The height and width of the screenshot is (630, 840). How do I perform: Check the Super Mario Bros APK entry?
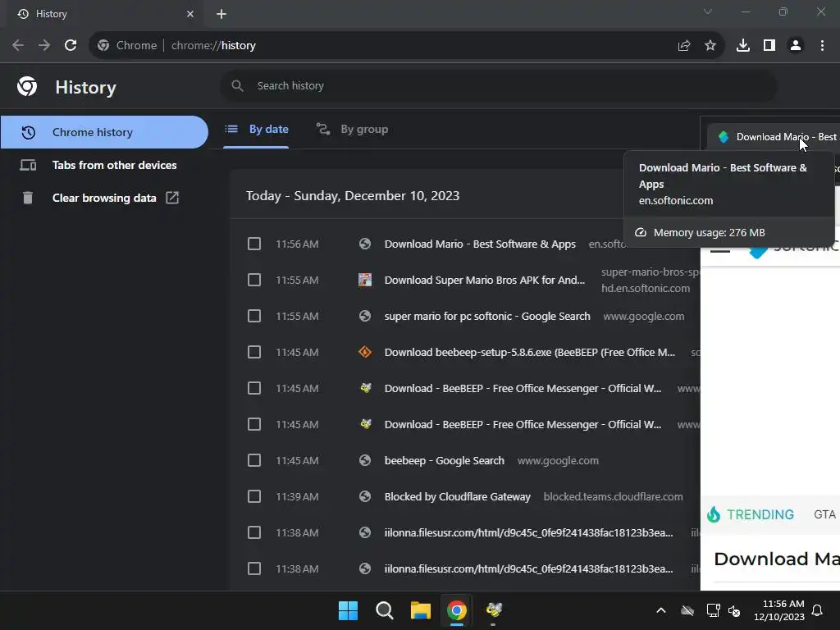pyautogui.click(x=254, y=280)
